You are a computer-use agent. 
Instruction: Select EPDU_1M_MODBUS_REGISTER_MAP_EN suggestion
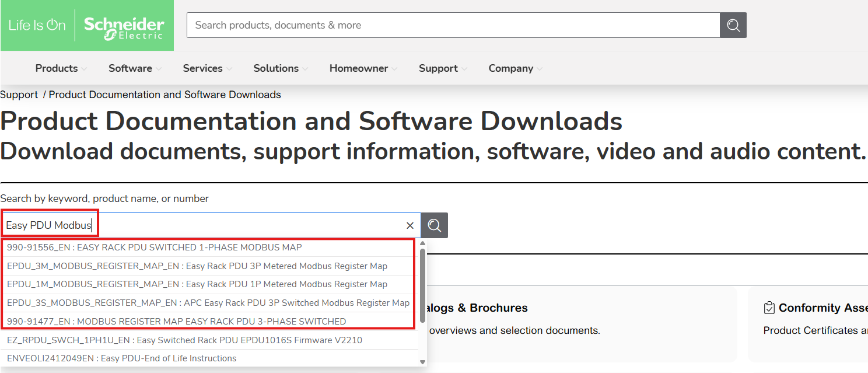(x=210, y=284)
